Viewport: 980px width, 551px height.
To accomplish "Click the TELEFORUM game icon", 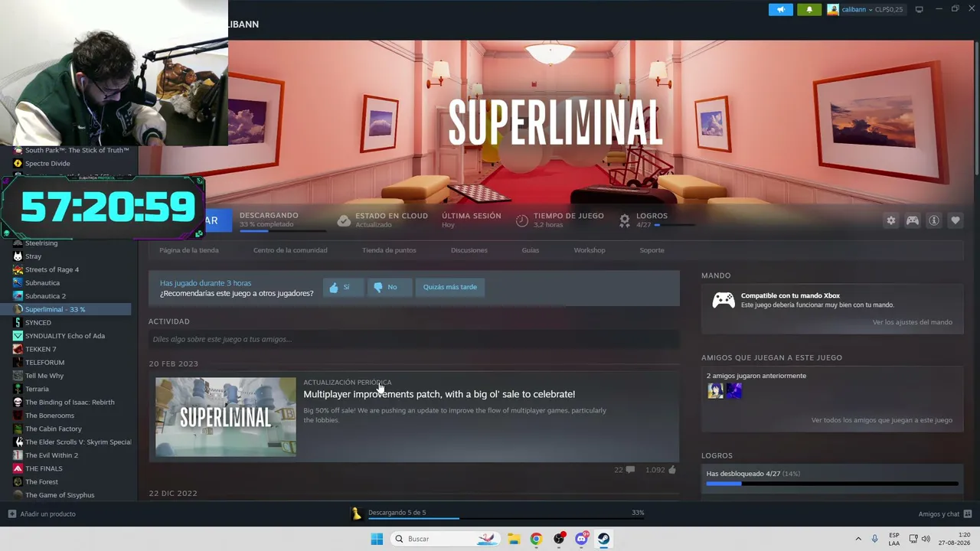I will [x=18, y=363].
